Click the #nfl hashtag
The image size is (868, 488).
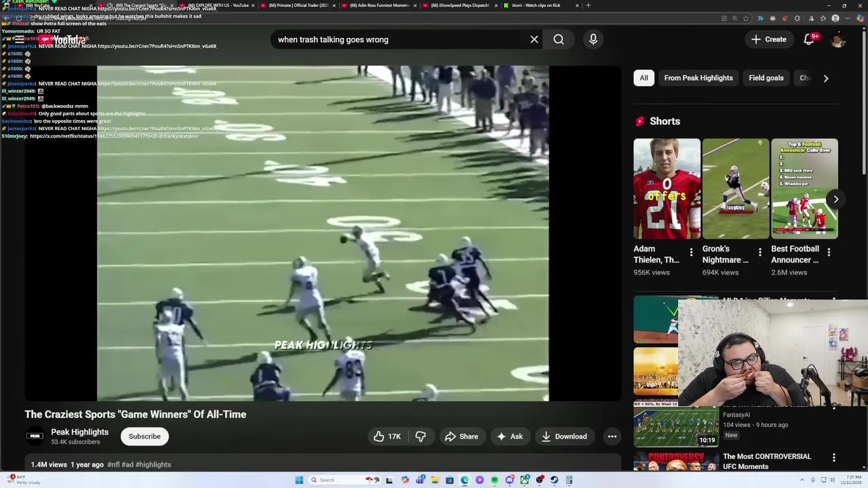(x=113, y=465)
